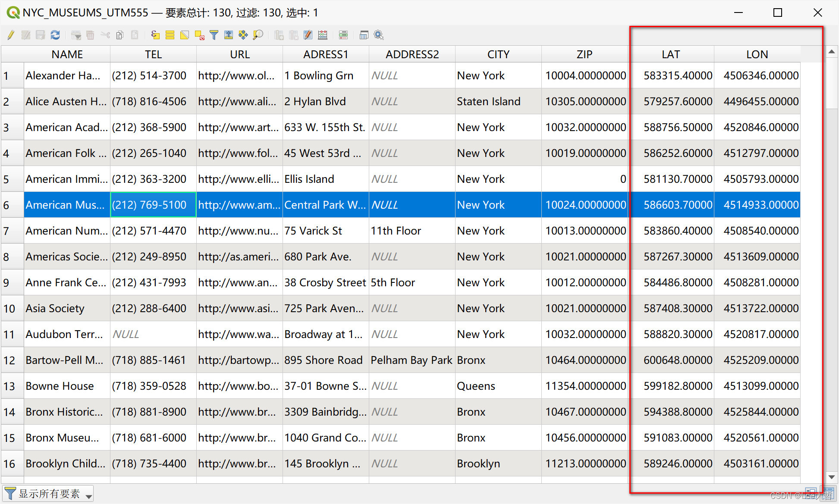Select row number 12 header

(x=12, y=360)
